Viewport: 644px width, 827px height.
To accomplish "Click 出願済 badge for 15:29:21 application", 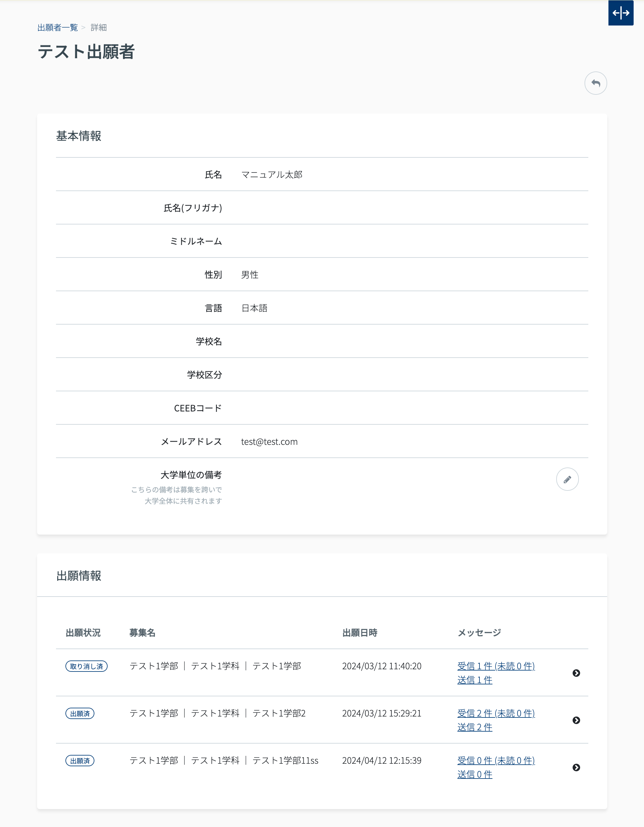I will [80, 713].
